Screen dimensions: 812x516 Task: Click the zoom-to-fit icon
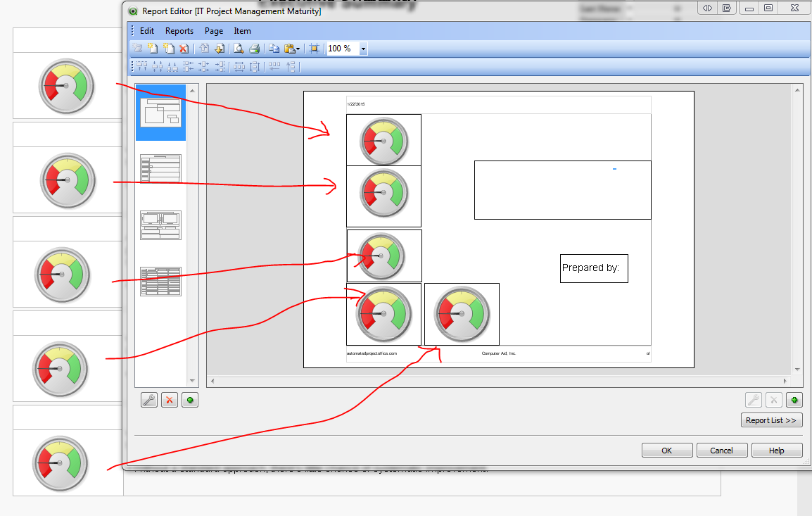point(314,49)
